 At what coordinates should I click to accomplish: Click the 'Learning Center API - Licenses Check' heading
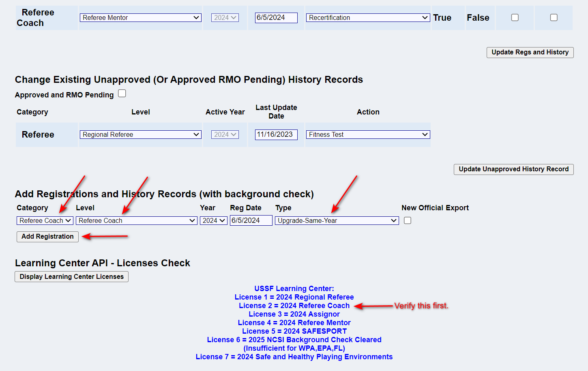pos(103,263)
